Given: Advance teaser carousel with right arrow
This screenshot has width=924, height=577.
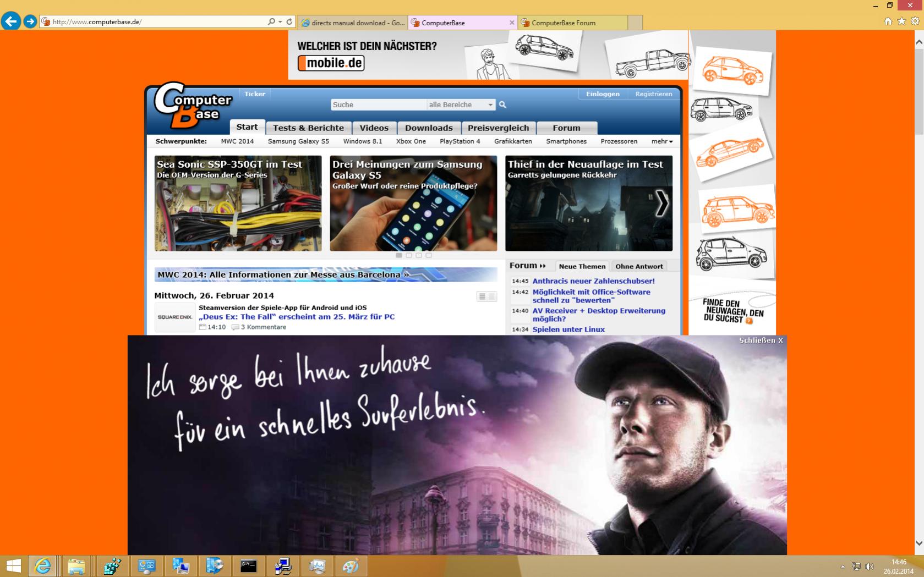Looking at the screenshot, I should pyautogui.click(x=662, y=204).
